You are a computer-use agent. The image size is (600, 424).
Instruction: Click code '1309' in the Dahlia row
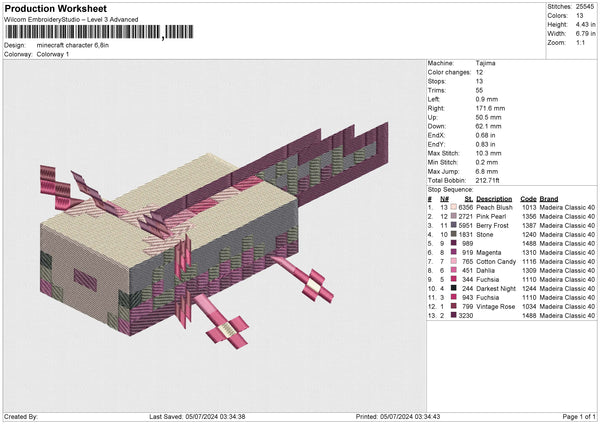pos(529,271)
